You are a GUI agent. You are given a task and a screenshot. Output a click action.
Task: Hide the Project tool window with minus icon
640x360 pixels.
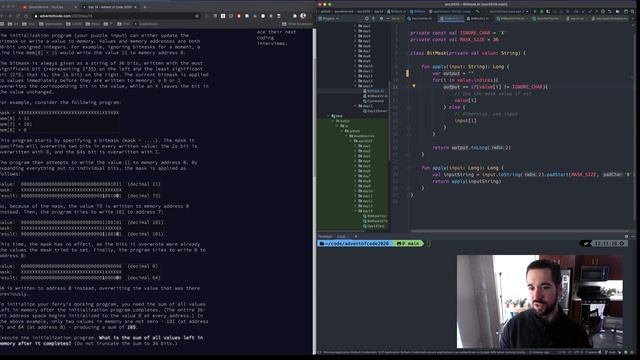point(388,18)
